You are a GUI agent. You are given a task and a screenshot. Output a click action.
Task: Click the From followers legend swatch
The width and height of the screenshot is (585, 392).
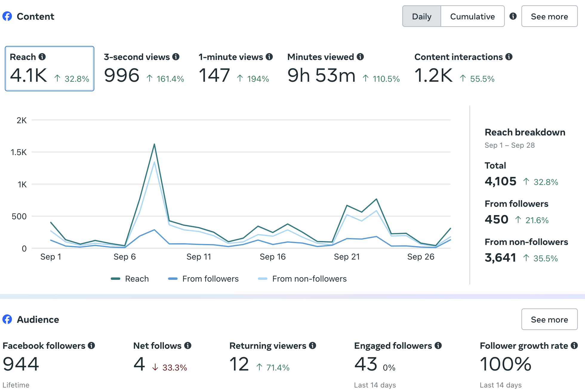pyautogui.click(x=173, y=279)
